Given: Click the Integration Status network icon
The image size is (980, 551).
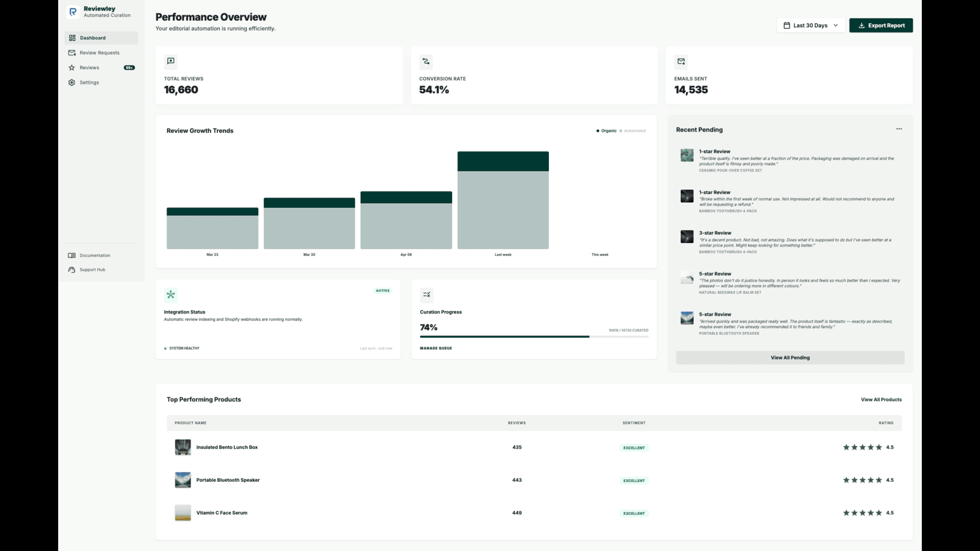Looking at the screenshot, I should point(171,294).
